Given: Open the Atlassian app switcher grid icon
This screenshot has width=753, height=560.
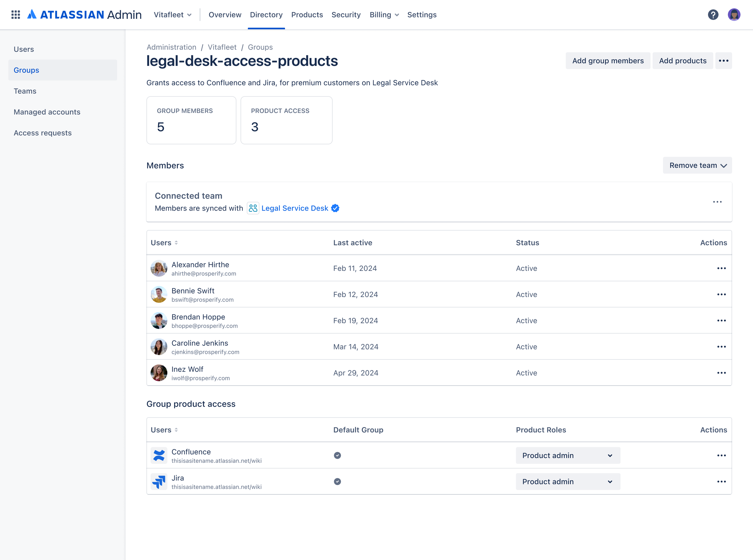Looking at the screenshot, I should tap(16, 15).
